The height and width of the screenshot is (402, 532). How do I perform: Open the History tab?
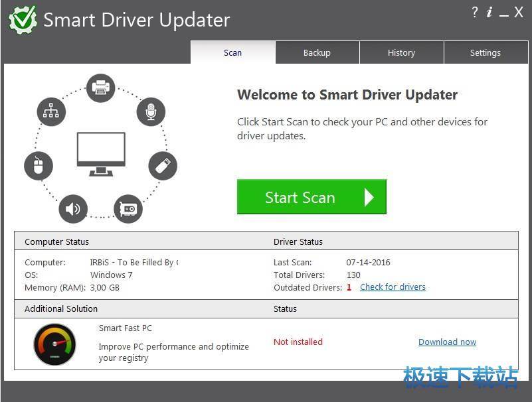[401, 52]
